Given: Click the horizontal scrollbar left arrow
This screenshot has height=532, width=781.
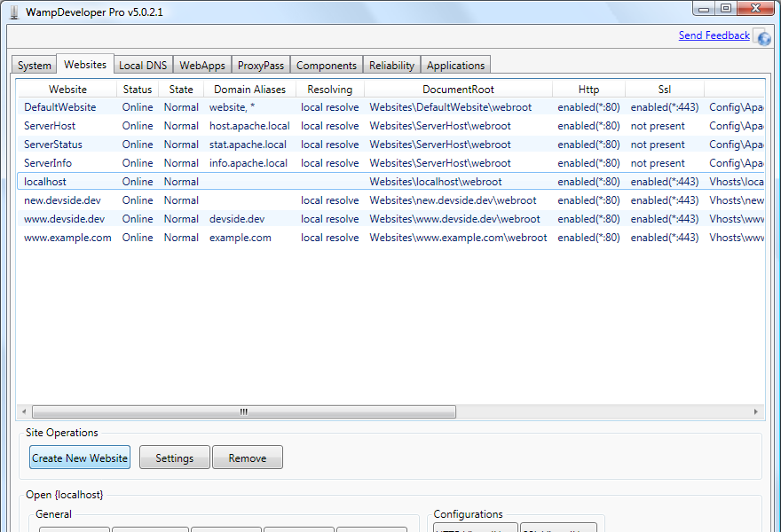Looking at the screenshot, I should coord(24,411).
